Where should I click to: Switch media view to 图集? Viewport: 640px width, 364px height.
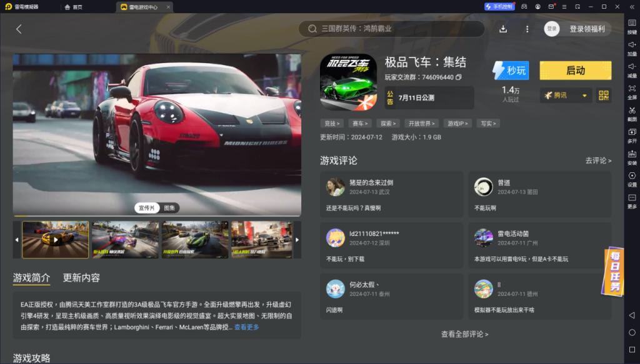[169, 208]
